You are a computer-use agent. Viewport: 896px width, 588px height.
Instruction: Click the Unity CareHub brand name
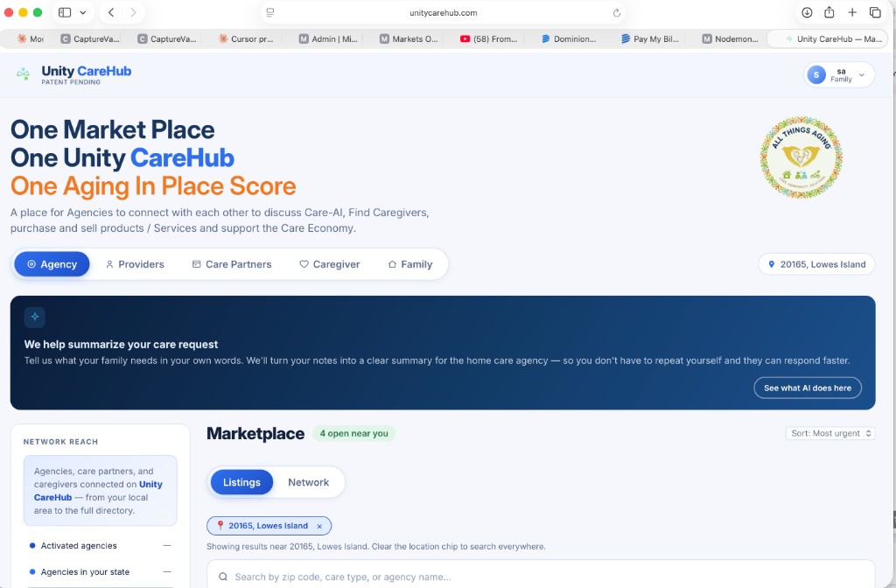click(x=87, y=72)
